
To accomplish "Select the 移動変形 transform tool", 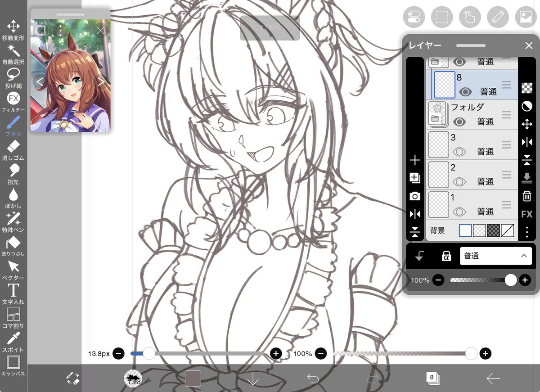I will pos(13,30).
